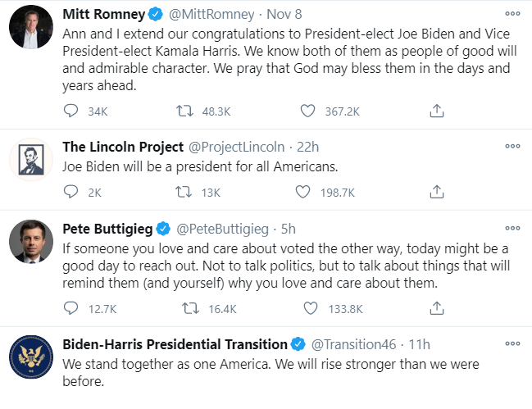
Task: Like Mitt Romney's tweet
Action: [309, 110]
